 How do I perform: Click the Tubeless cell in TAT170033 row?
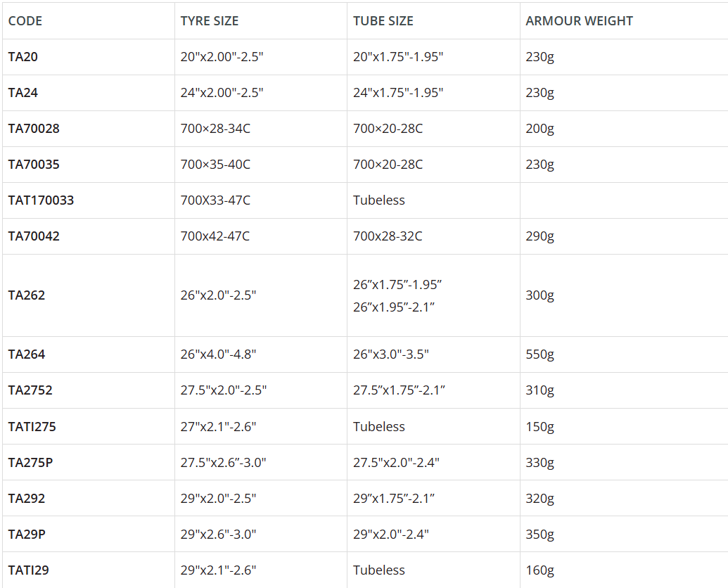(379, 200)
